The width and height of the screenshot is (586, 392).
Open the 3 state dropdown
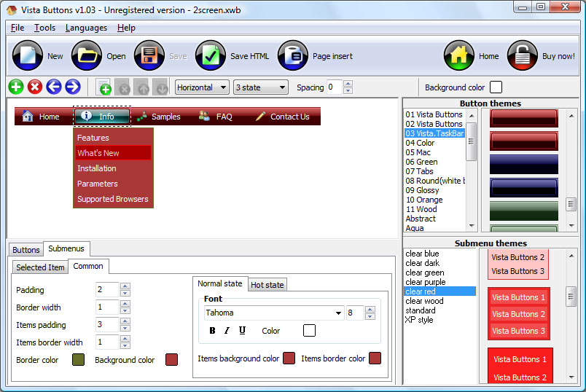click(261, 87)
